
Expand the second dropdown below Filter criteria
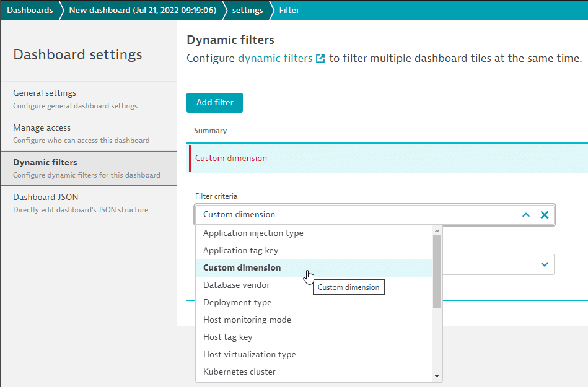pyautogui.click(x=545, y=264)
